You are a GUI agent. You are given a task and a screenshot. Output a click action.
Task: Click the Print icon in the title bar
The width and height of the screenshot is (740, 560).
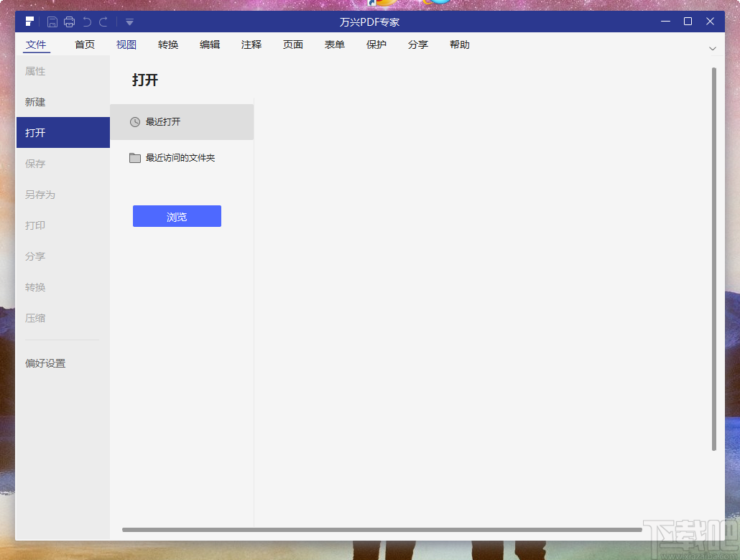pyautogui.click(x=69, y=22)
